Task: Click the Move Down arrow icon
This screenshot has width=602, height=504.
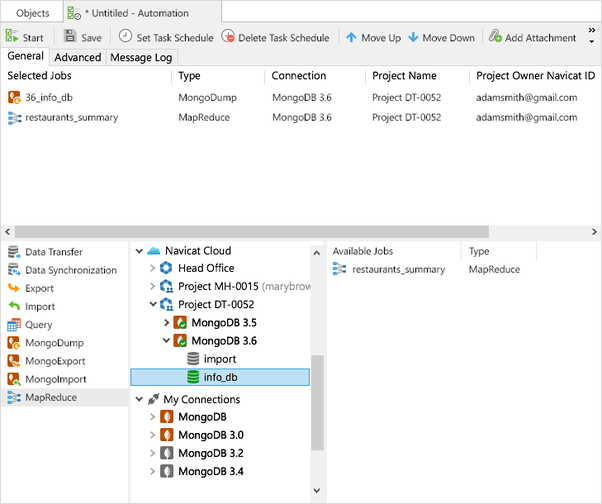Action: click(x=413, y=37)
